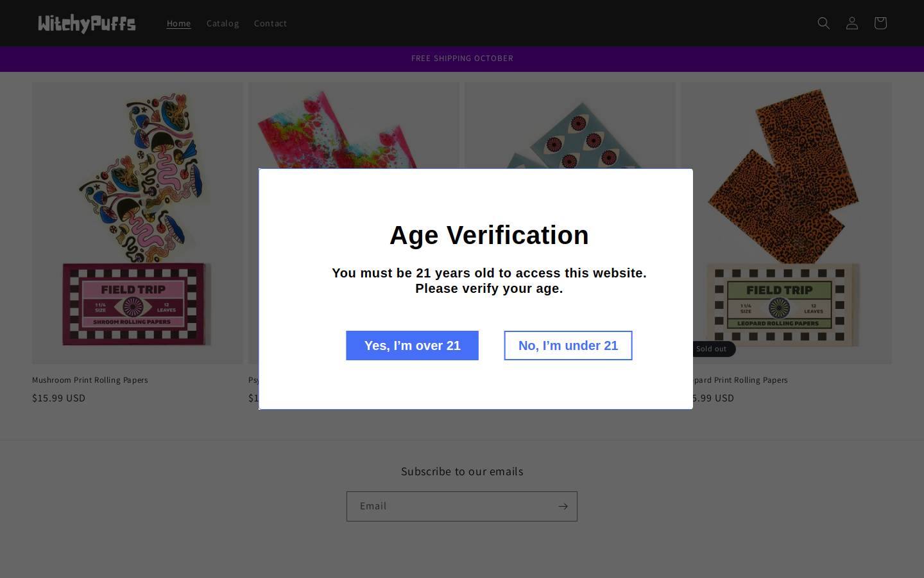Submit email with arrow icon
The image size is (924, 578).
(563, 506)
